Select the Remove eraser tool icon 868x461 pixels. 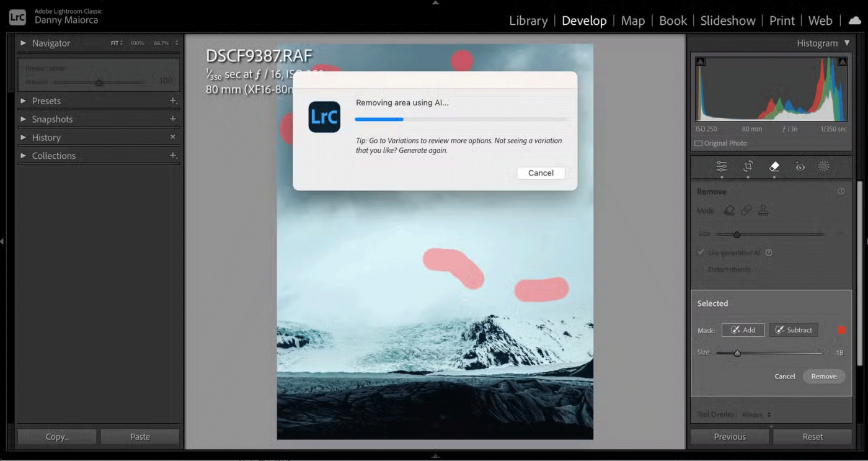774,167
